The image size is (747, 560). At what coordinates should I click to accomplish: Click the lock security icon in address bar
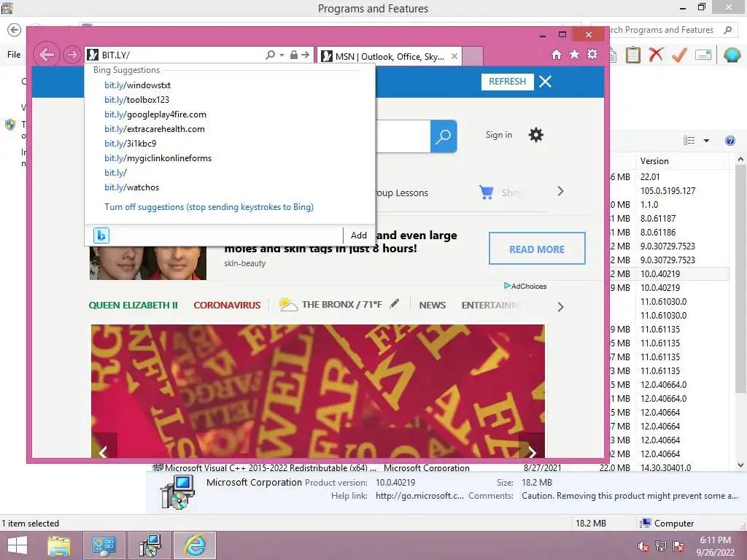coord(294,55)
